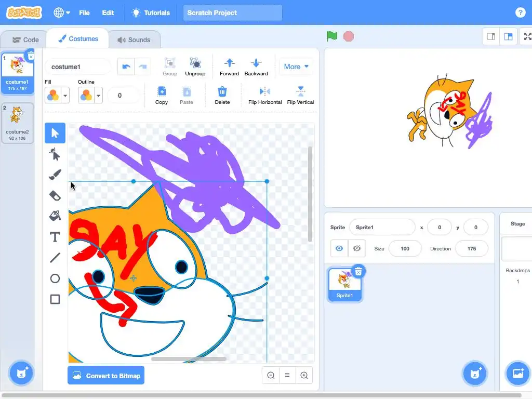Image resolution: width=532 pixels, height=399 pixels.
Task: Select the Rectangle tool
Action: [55, 299]
